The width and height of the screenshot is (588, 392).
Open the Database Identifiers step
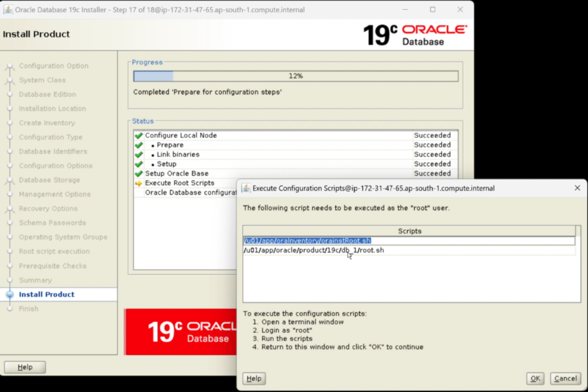(x=53, y=152)
